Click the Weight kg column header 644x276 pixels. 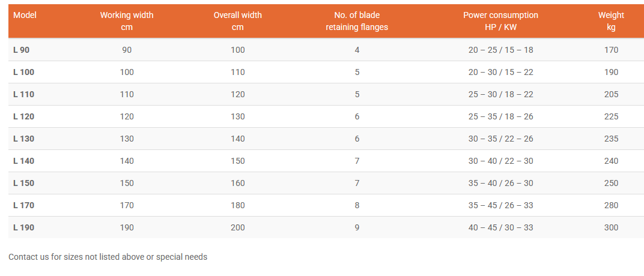click(x=611, y=21)
